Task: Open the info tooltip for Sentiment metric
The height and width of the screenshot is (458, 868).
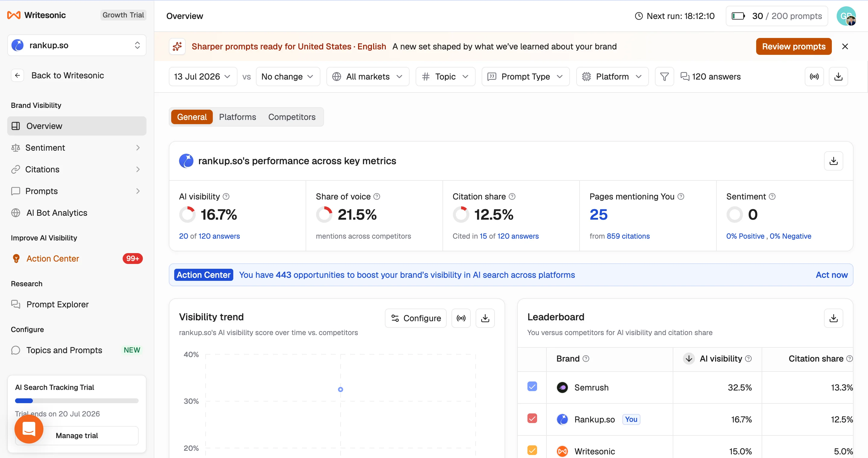Action: [772, 196]
